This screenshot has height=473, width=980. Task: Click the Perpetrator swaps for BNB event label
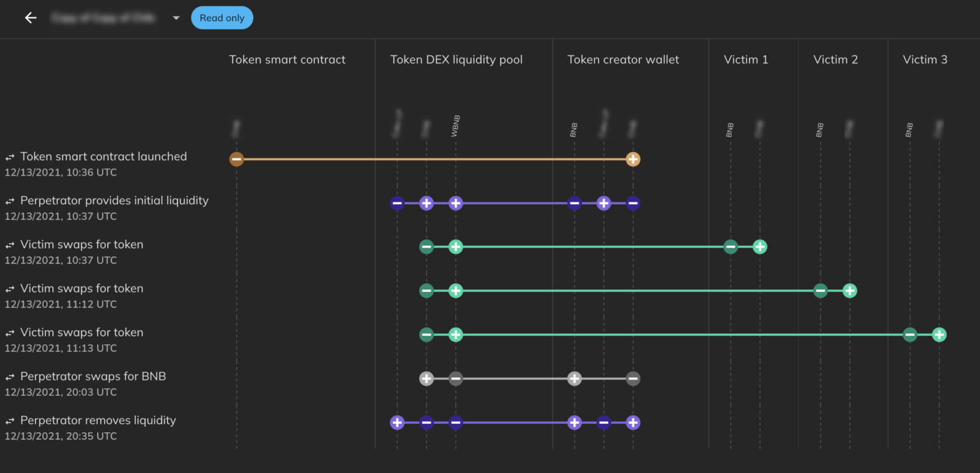[93, 377]
